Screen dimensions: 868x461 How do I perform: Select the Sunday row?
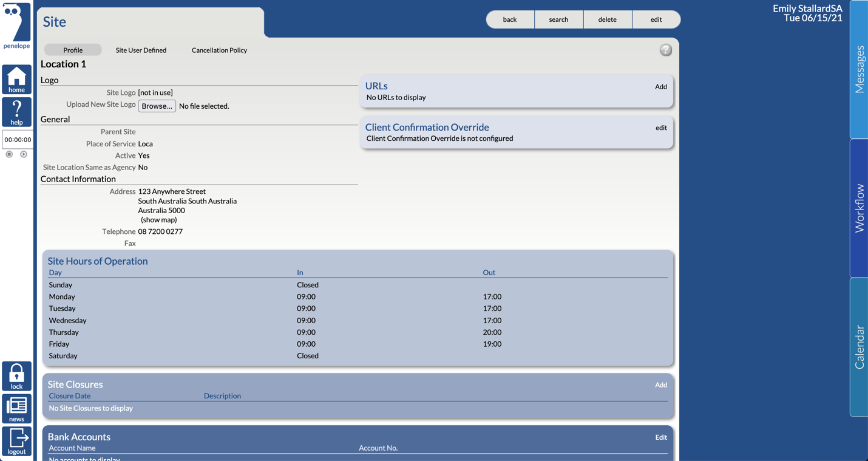point(358,285)
